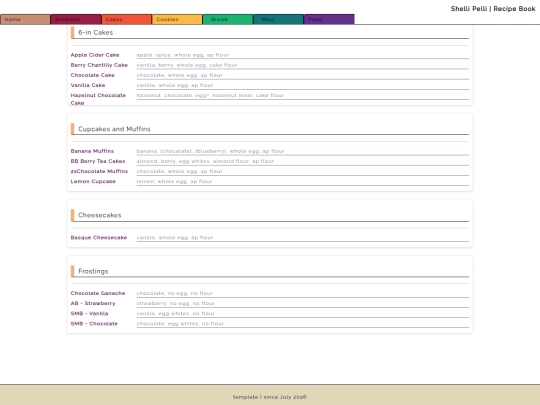Click tags 'almond, berry, egg whites, almond flour'
Image resolution: width=540 pixels, height=405 pixels.
205,161
